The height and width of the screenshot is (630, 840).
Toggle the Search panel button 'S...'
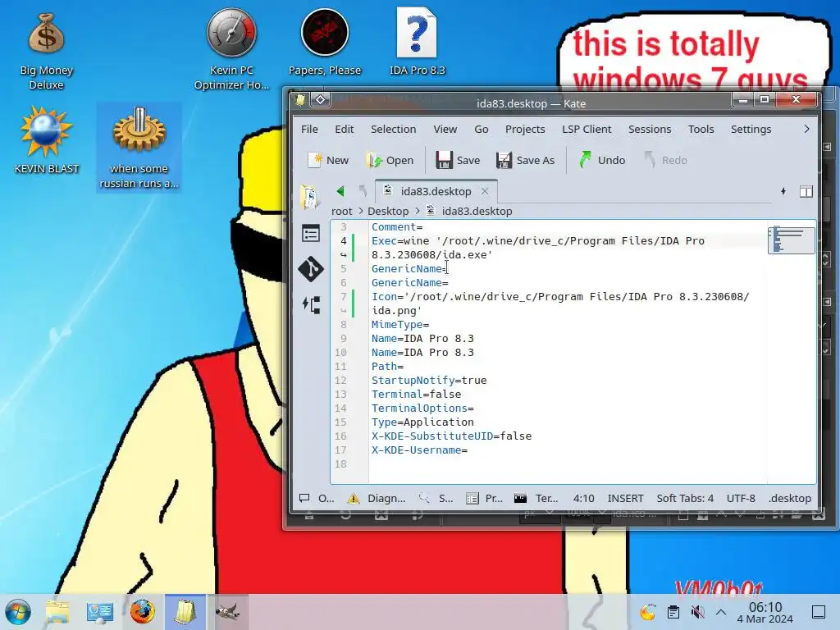(436, 498)
